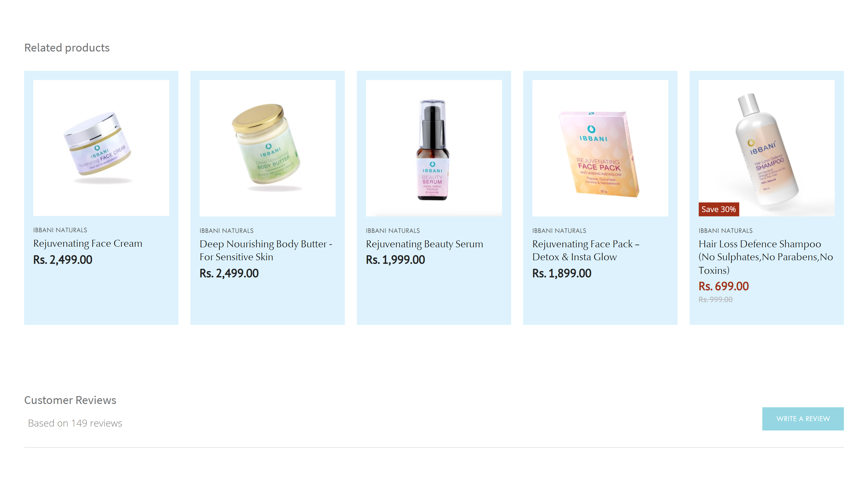Click the Customer Reviews heading
The image size is (868, 488).
(70, 400)
